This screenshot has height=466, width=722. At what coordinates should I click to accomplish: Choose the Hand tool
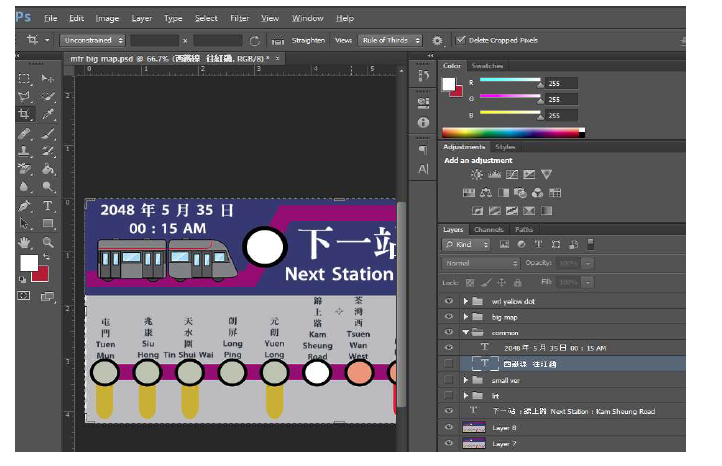(25, 242)
